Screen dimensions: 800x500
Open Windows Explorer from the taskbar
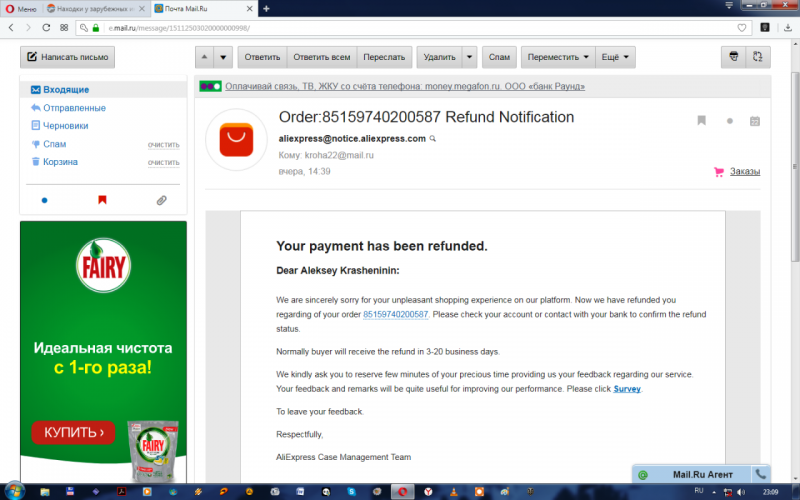coord(45,492)
